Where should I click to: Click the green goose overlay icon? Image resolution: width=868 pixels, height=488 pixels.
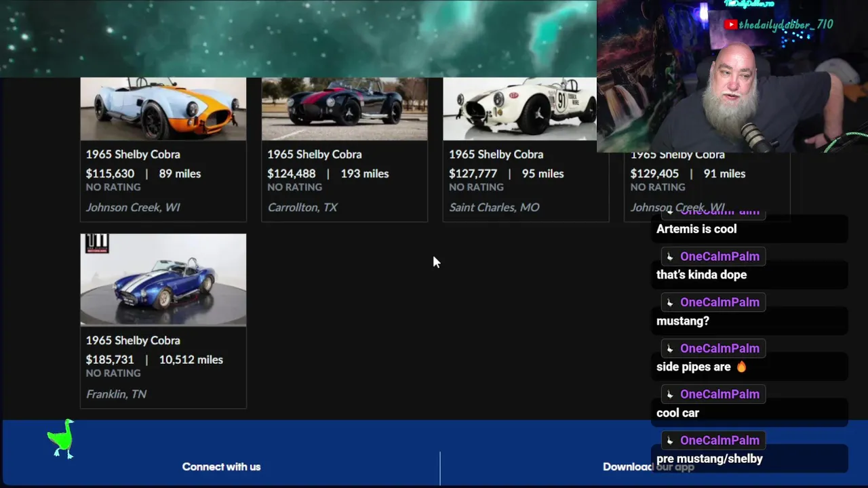tap(61, 439)
